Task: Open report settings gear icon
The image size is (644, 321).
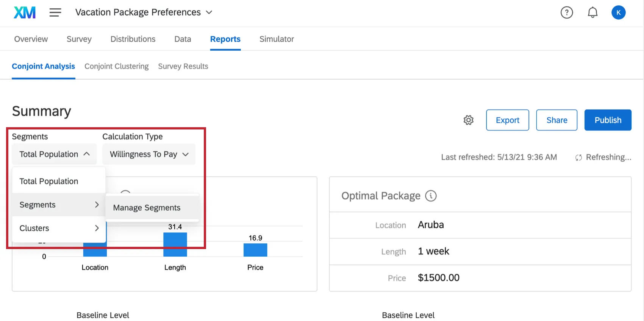Action: 469,120
